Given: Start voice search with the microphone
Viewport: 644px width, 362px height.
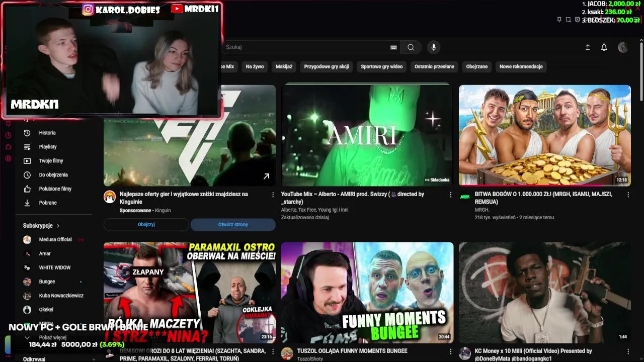Looking at the screenshot, I should click(434, 47).
